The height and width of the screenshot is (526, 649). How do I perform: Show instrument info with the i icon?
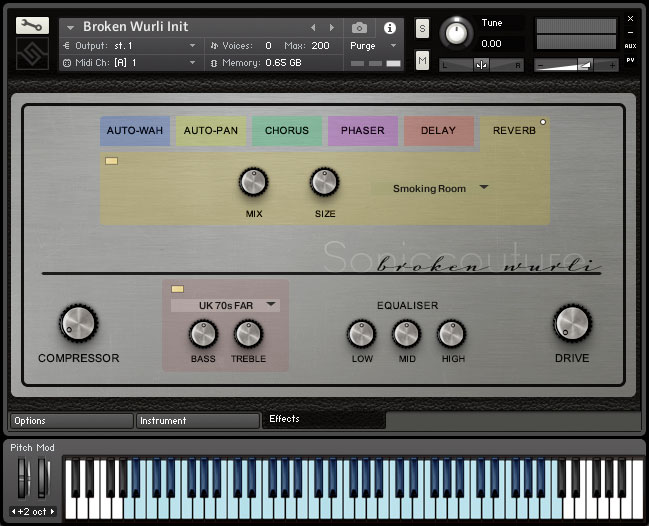389,28
